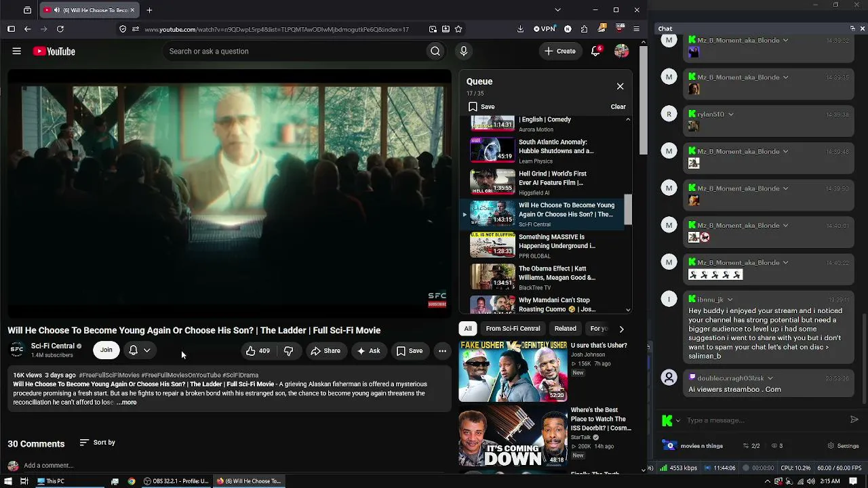Click the YouTube search magnifier button
The height and width of the screenshot is (488, 868).
[x=435, y=51]
